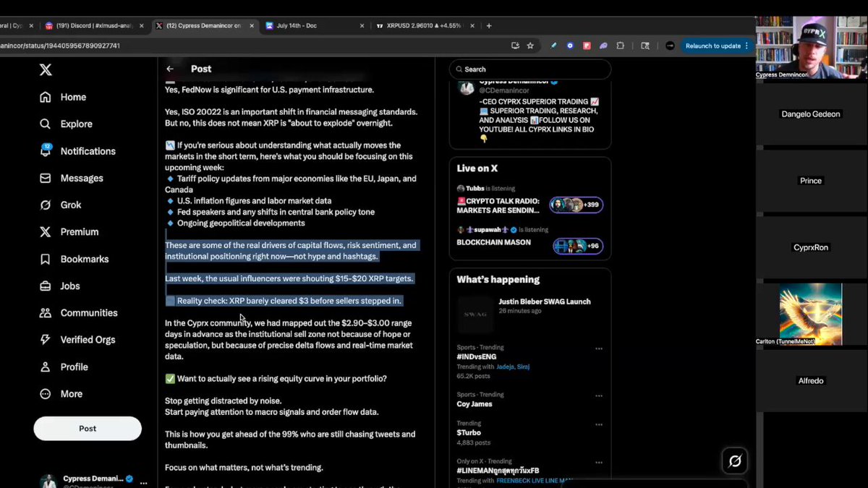868x488 pixels.
Task: Click Cypress Demanincor webcam video tile
Action: 811,48
